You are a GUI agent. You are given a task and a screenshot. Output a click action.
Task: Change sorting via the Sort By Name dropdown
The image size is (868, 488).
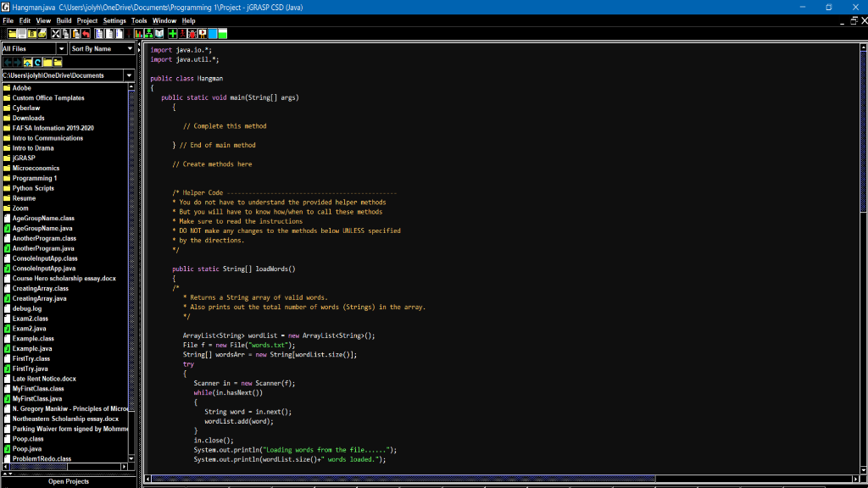pos(131,48)
